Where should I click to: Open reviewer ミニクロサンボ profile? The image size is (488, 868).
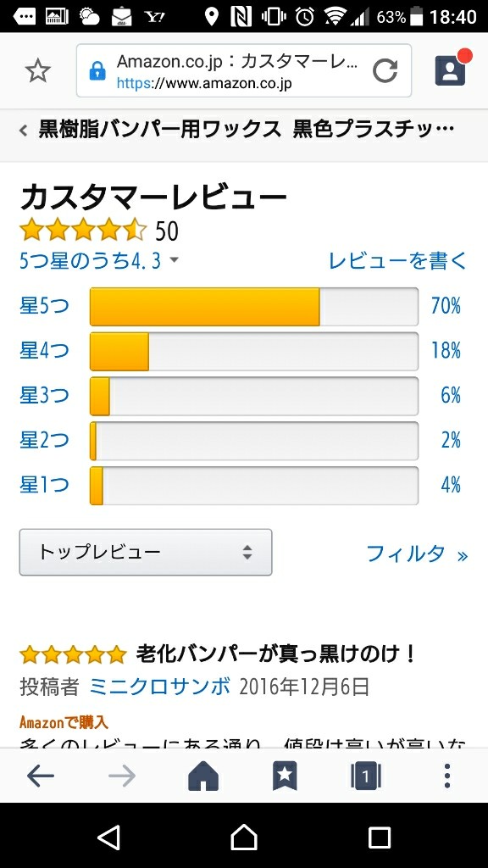tap(159, 687)
